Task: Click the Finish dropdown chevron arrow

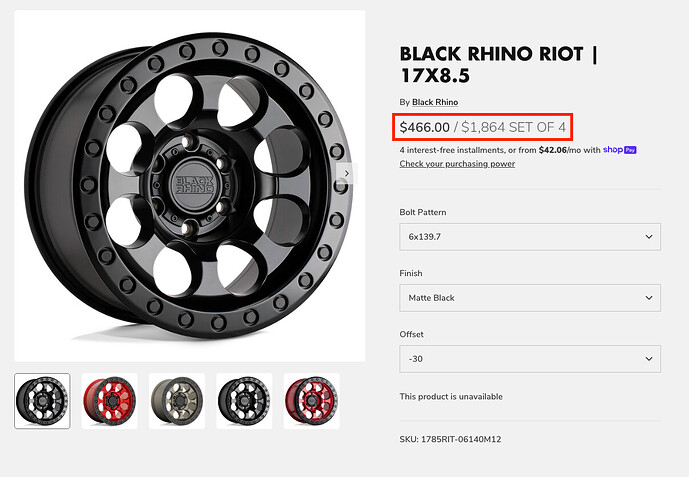Action: point(649,298)
